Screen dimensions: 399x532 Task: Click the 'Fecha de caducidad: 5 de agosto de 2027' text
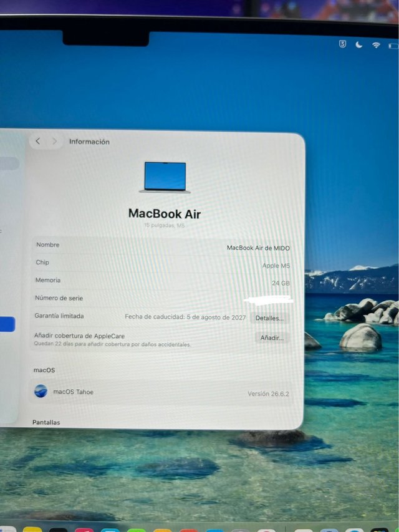185,317
